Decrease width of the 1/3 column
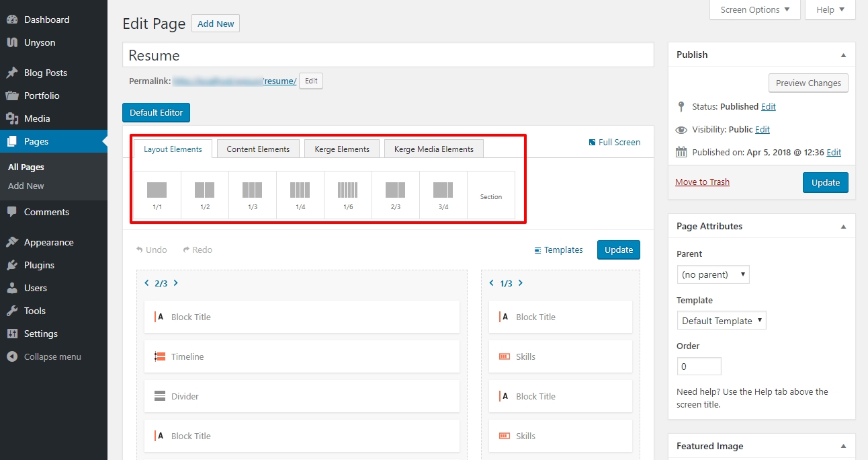Viewport: 868px width, 460px height. click(x=491, y=283)
